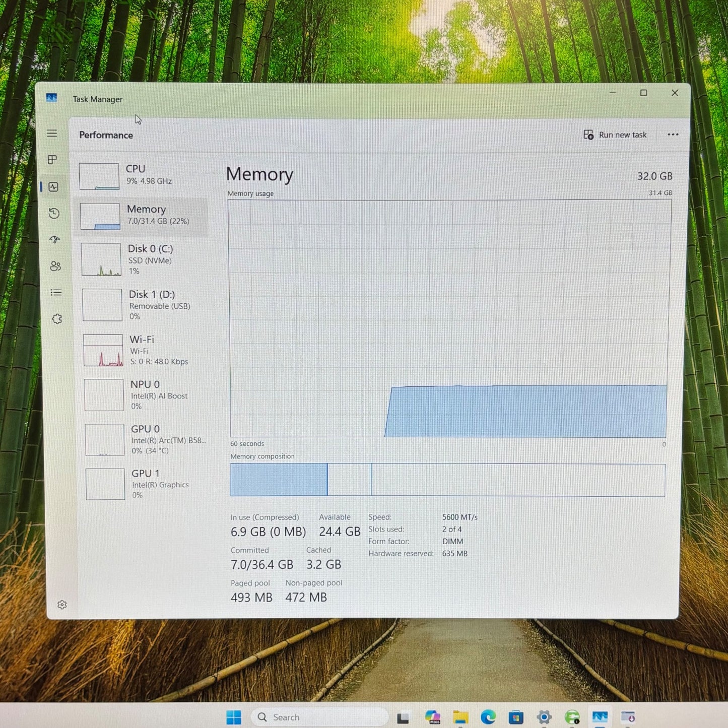
Task: Go to the Processes page icon
Action: (52, 160)
